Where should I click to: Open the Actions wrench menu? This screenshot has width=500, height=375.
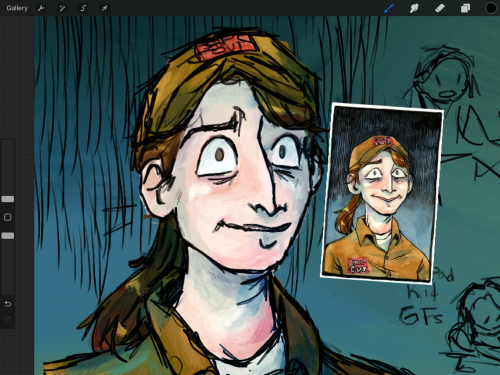coord(41,8)
